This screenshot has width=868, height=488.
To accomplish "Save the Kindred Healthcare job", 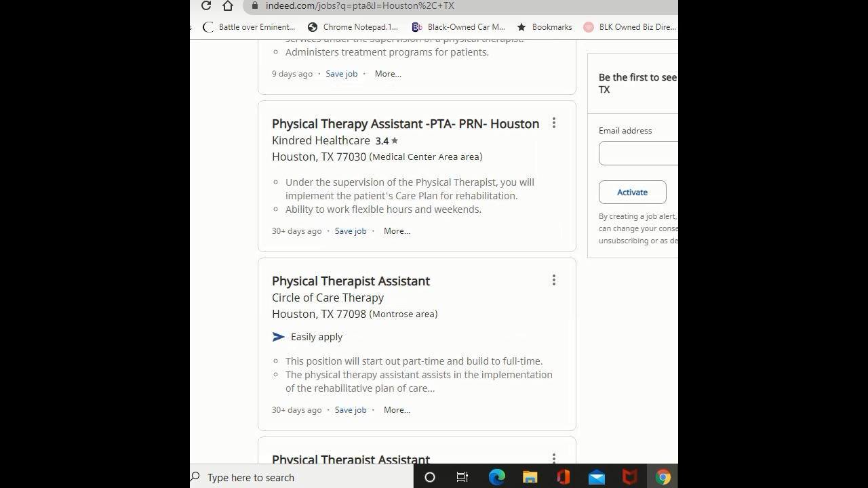I will coord(351,231).
